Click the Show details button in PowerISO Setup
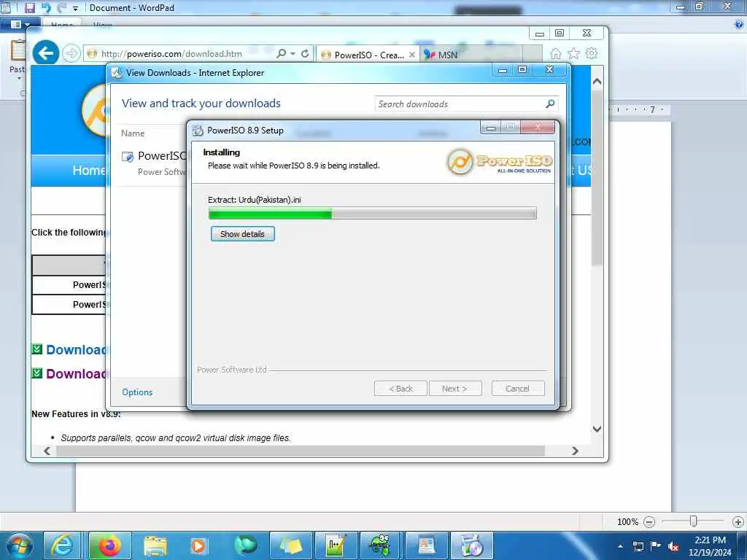This screenshot has width=747, height=560. pos(242,234)
